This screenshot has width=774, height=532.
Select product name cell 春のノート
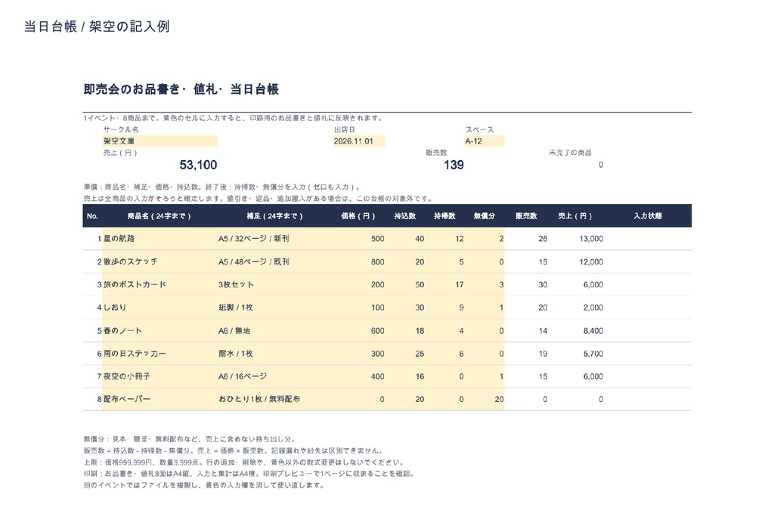pyautogui.click(x=160, y=331)
